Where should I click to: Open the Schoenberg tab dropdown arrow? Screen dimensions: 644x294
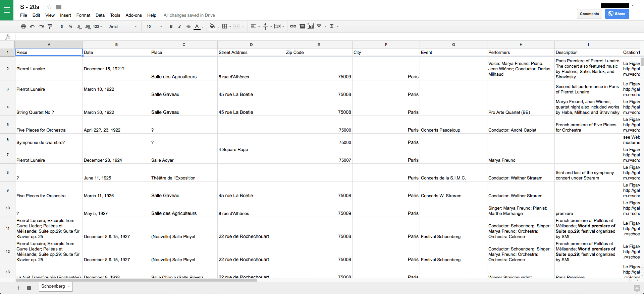[x=69, y=286]
